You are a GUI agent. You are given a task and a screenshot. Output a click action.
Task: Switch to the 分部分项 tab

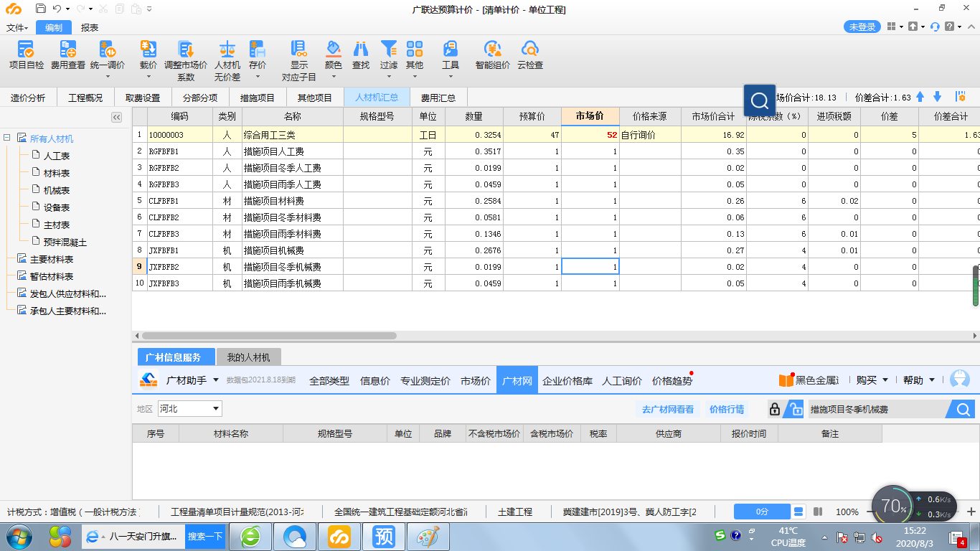click(x=200, y=98)
